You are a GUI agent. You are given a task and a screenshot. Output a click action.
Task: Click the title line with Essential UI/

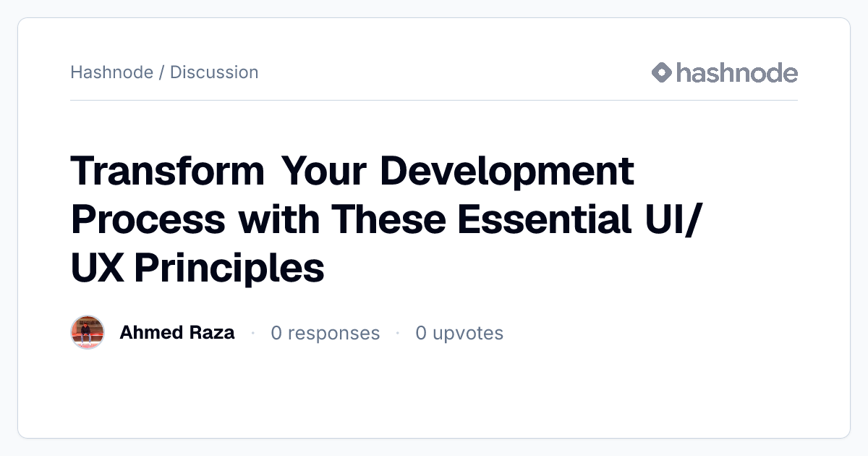coord(388,219)
